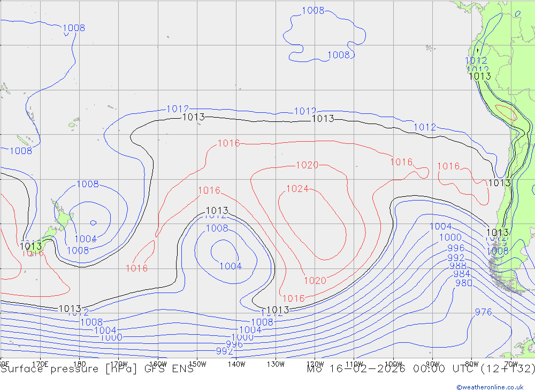Viewport: 535px width, 392px height.
Task: Click the 70W longitude axis label
Action: point(511,364)
